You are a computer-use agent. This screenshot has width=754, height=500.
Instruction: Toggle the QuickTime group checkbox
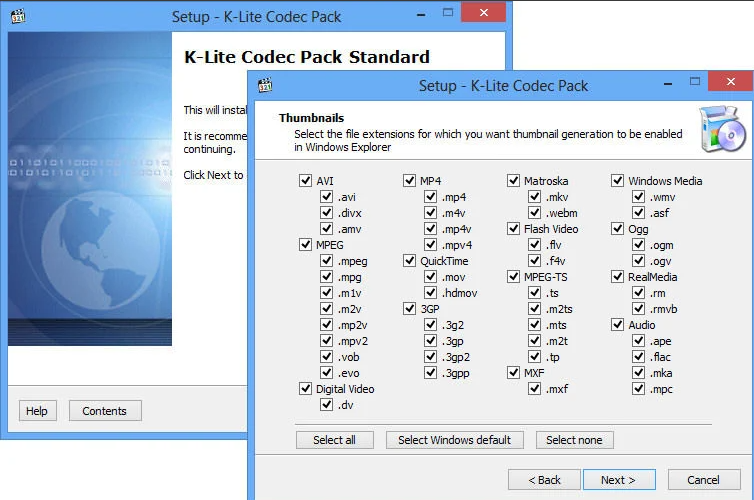(409, 261)
